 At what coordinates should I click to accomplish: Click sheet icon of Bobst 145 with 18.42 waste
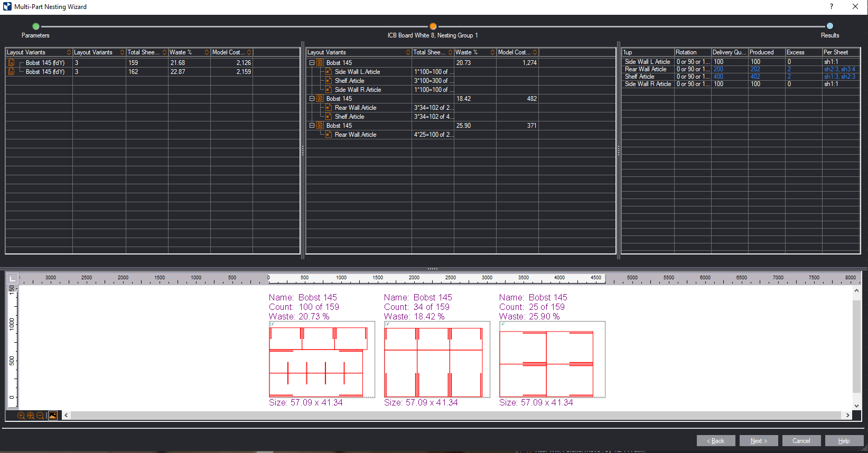(x=320, y=98)
